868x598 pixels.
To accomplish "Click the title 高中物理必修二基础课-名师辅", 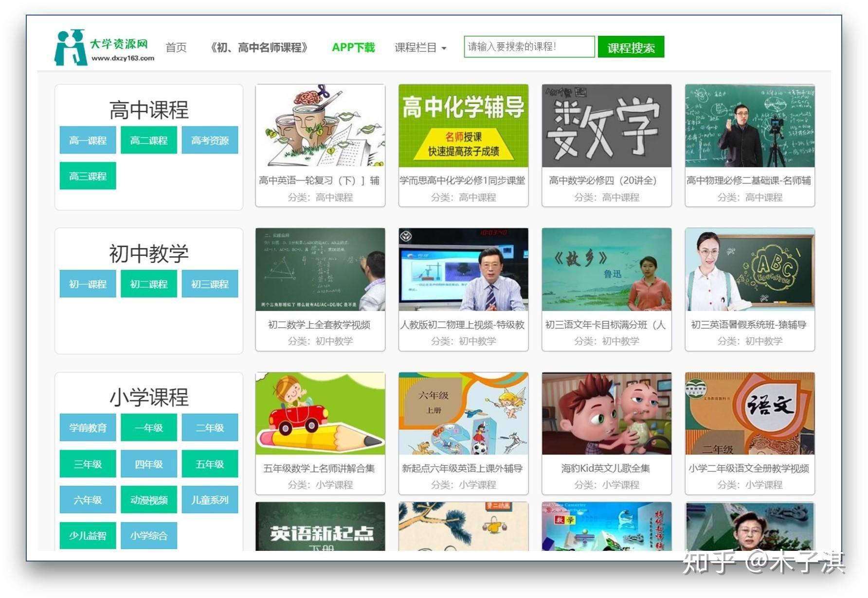I will pyautogui.click(x=749, y=181).
